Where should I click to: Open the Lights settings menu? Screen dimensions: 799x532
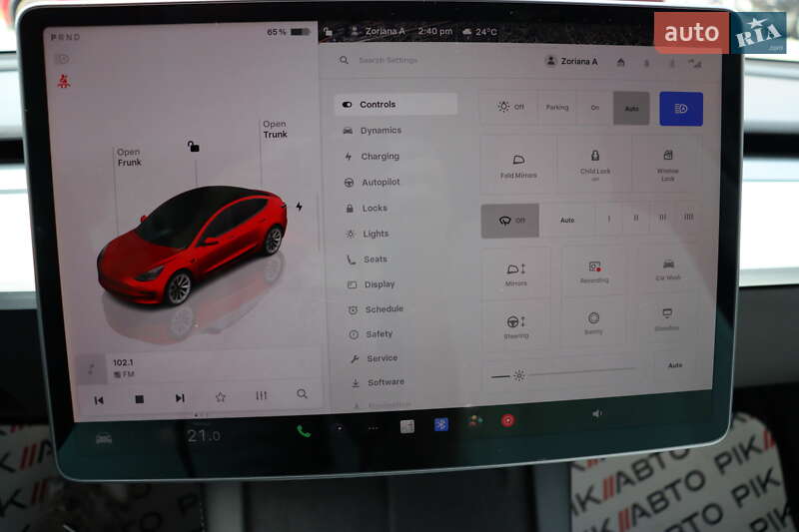click(368, 234)
